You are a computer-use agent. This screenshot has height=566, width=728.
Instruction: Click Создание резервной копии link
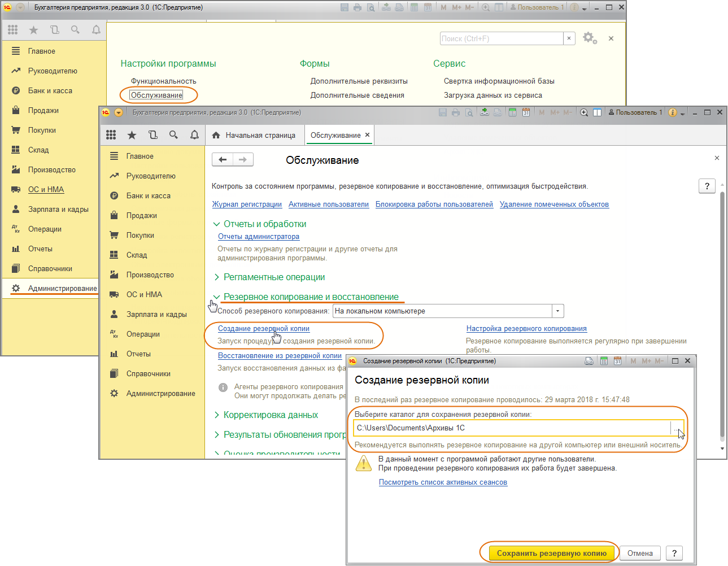(264, 329)
